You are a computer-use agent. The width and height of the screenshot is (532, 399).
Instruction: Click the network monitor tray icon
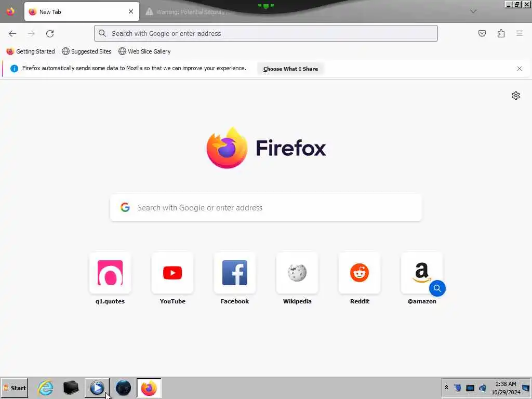(x=470, y=388)
